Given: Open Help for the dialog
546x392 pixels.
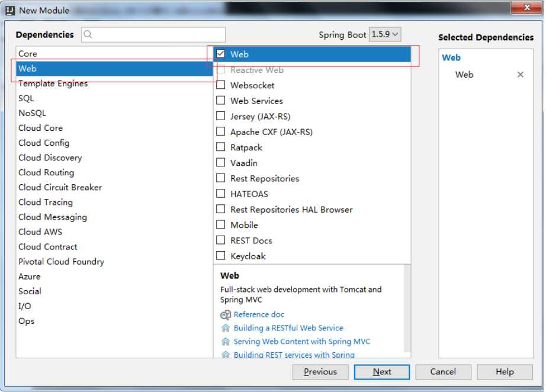Looking at the screenshot, I should [505, 372].
